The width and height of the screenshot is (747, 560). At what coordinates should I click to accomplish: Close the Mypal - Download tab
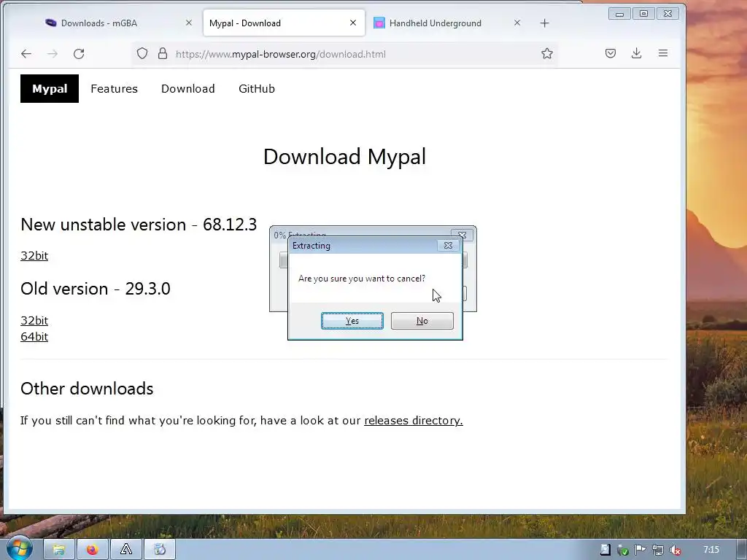353,23
